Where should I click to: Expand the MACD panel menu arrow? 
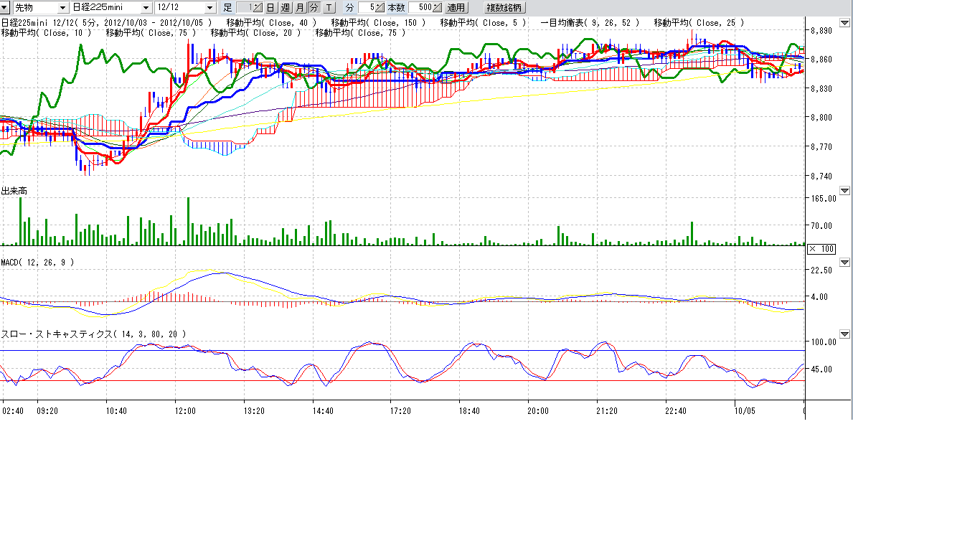844,263
